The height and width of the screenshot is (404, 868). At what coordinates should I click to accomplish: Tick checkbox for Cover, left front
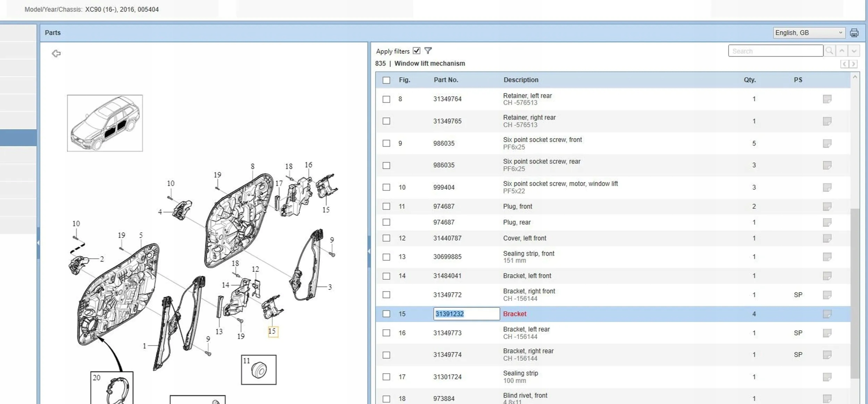[386, 238]
